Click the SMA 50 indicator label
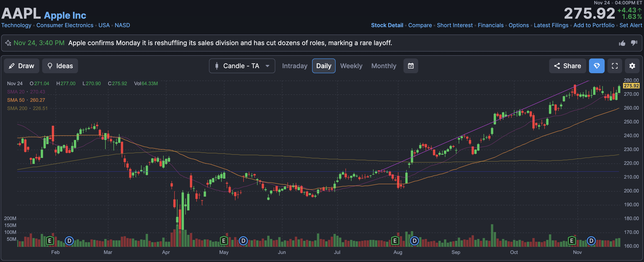The height and width of the screenshot is (262, 644). click(16, 100)
